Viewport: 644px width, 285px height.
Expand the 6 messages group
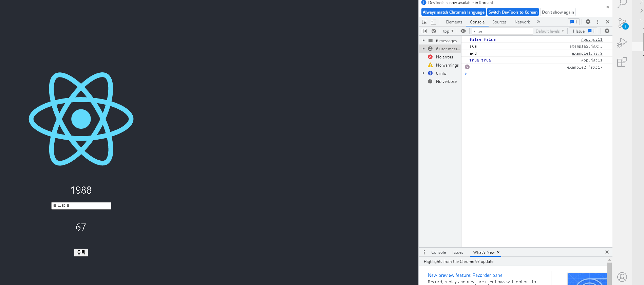pyautogui.click(x=423, y=40)
